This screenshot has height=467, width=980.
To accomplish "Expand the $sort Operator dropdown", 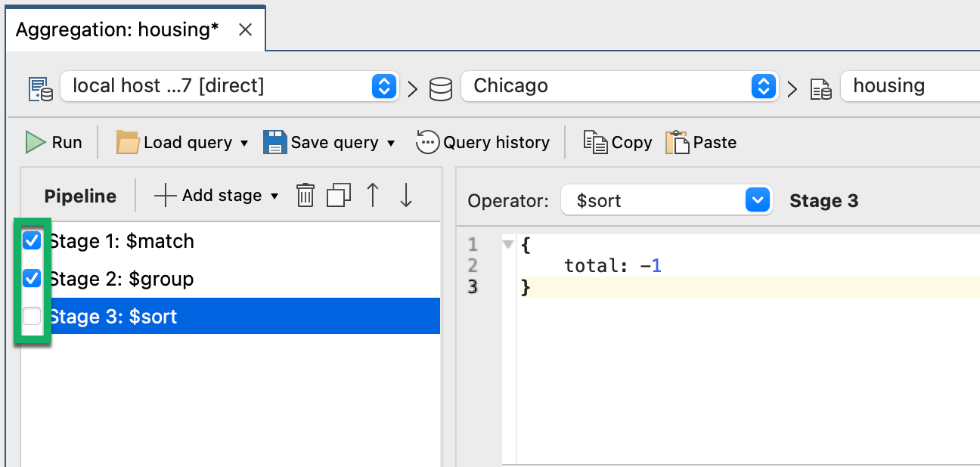I will 757,200.
